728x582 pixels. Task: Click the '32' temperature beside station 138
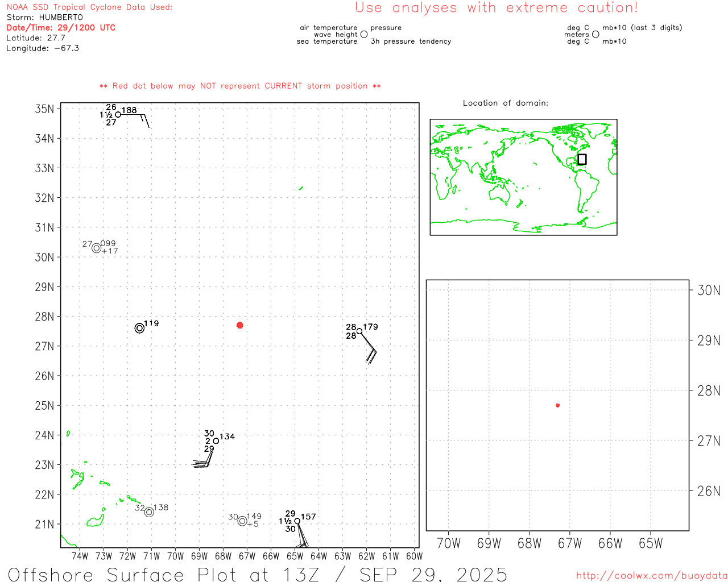(139, 508)
